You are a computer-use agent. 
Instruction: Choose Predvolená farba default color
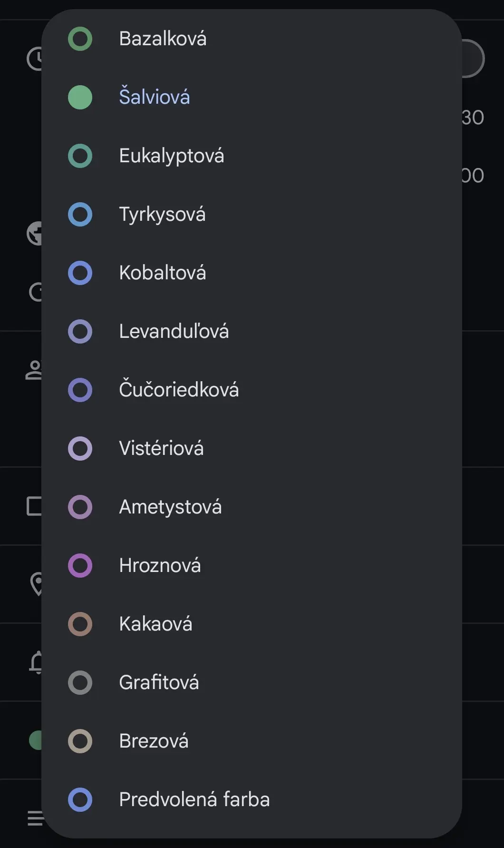pyautogui.click(x=252, y=799)
